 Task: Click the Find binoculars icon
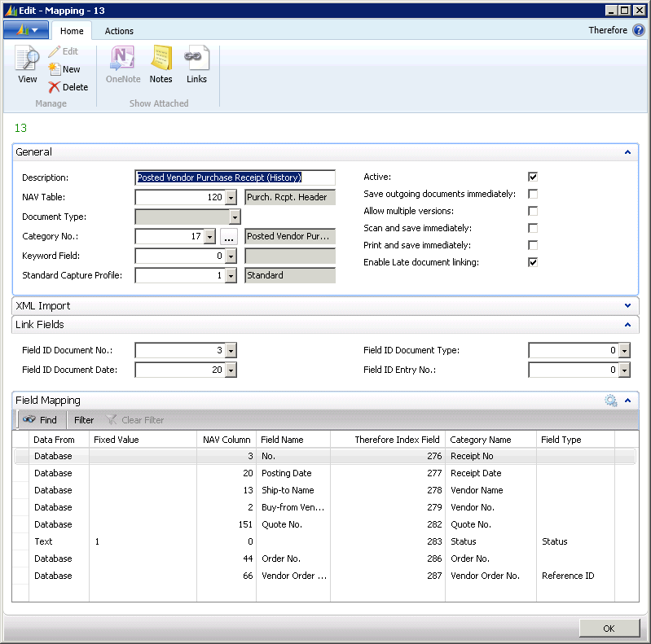(29, 420)
